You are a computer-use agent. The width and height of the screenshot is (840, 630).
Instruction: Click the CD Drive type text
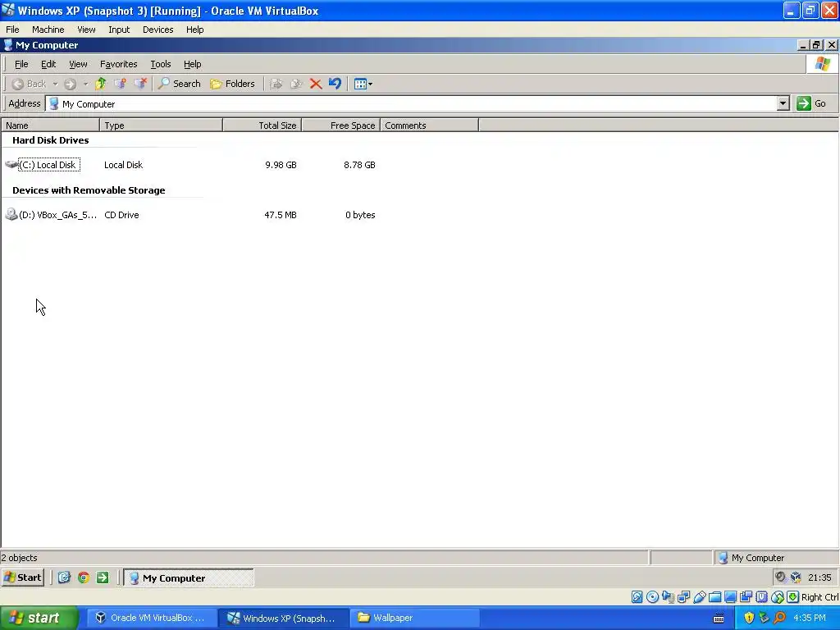pyautogui.click(x=121, y=215)
